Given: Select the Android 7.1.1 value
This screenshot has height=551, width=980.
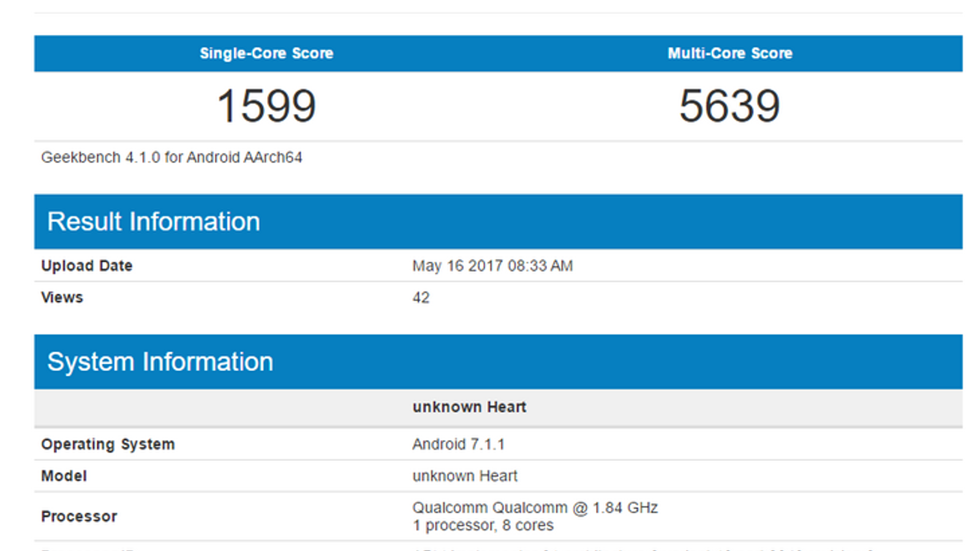Looking at the screenshot, I should [458, 444].
